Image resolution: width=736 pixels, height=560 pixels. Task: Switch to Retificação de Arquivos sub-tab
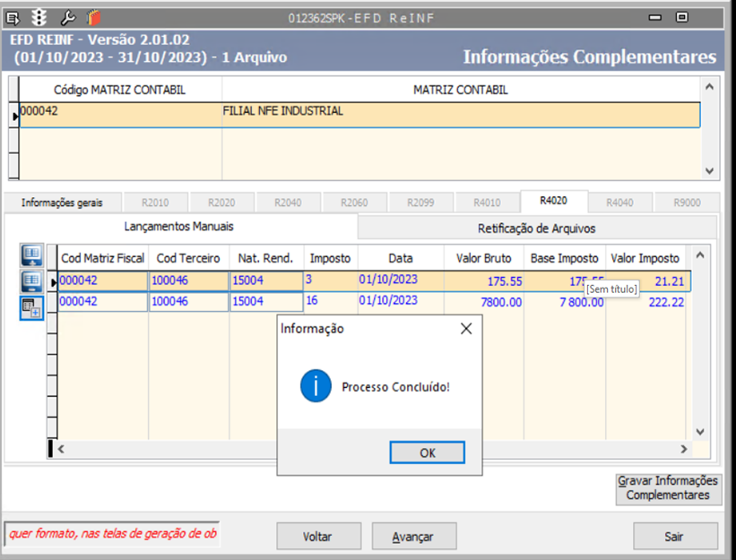pyautogui.click(x=536, y=228)
